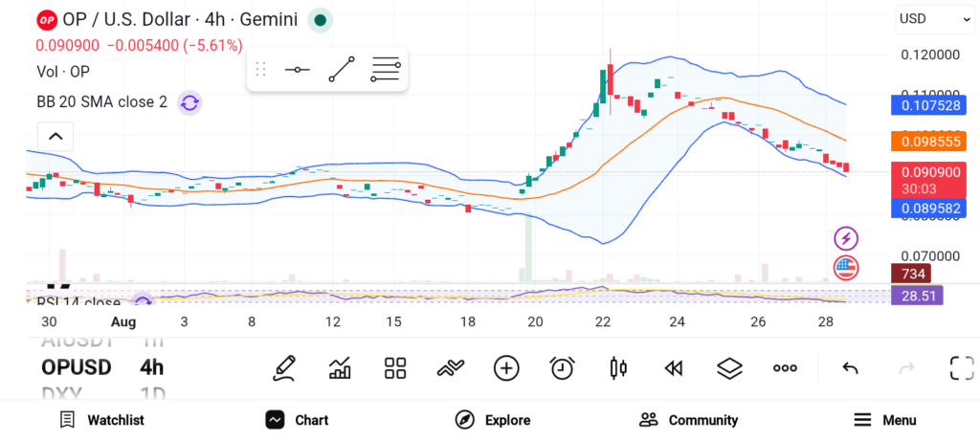Screen dimensions: 980x441
Task: Switch to the Chart tab
Action: point(297,420)
